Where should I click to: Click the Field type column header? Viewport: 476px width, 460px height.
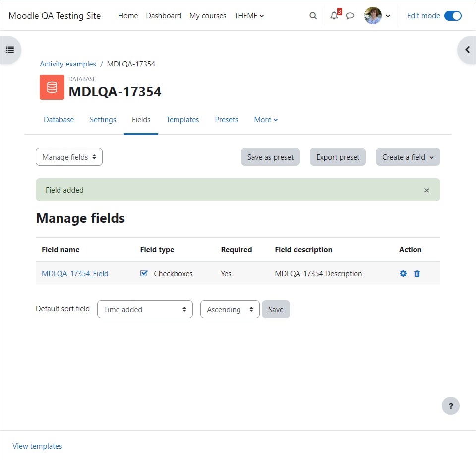157,250
